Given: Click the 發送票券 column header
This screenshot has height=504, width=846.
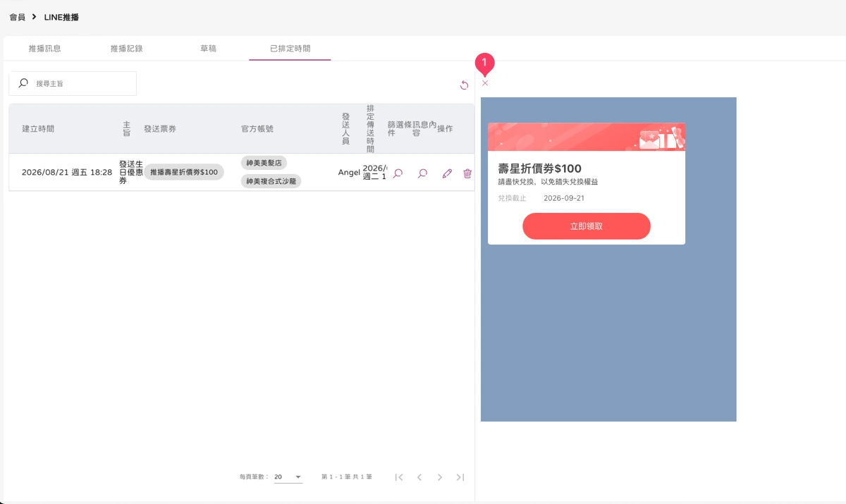Looking at the screenshot, I should tap(160, 129).
